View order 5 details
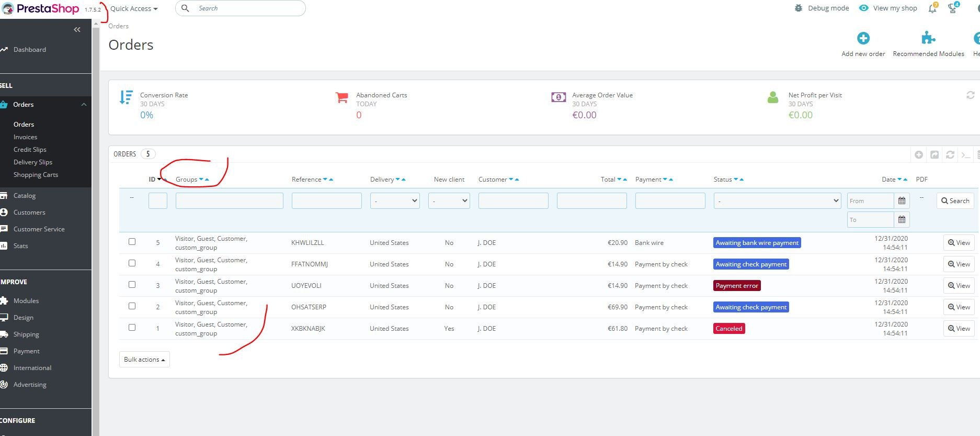The width and height of the screenshot is (980, 436). [959, 243]
